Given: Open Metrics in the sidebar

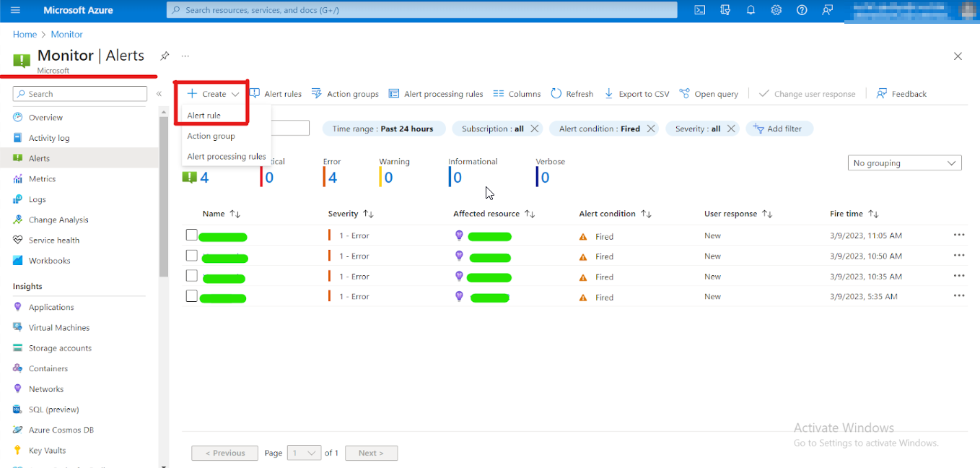Looking at the screenshot, I should 42,178.
